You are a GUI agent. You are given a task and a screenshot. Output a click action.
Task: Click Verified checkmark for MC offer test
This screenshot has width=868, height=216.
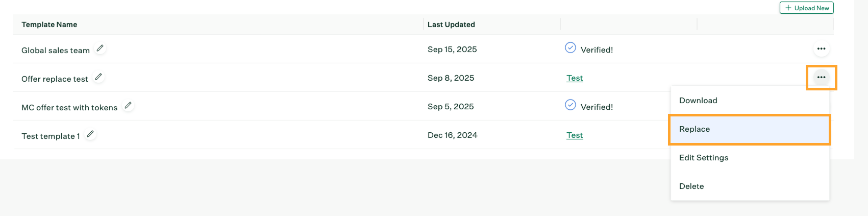tap(571, 105)
